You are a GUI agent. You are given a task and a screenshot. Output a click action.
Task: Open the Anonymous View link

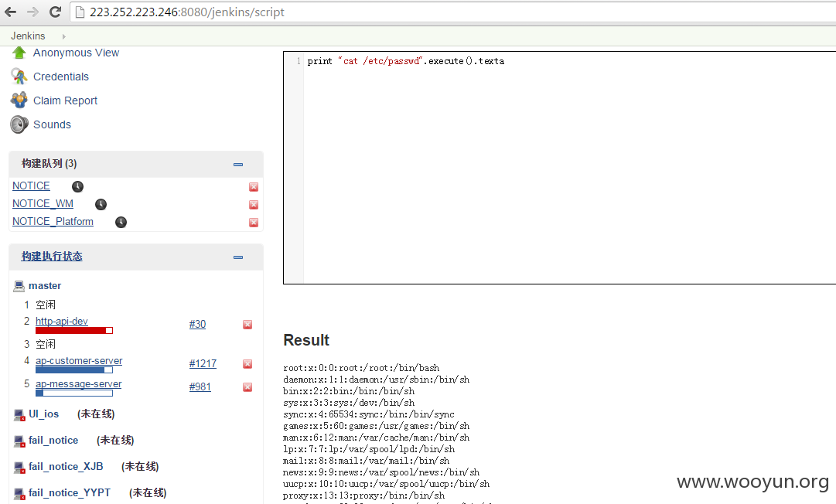[77, 53]
